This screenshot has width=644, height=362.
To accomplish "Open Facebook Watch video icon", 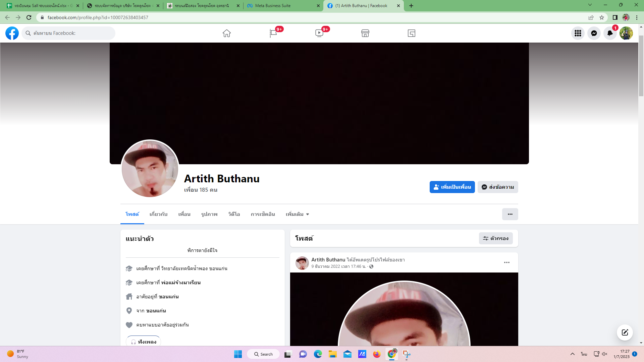I will pyautogui.click(x=319, y=33).
